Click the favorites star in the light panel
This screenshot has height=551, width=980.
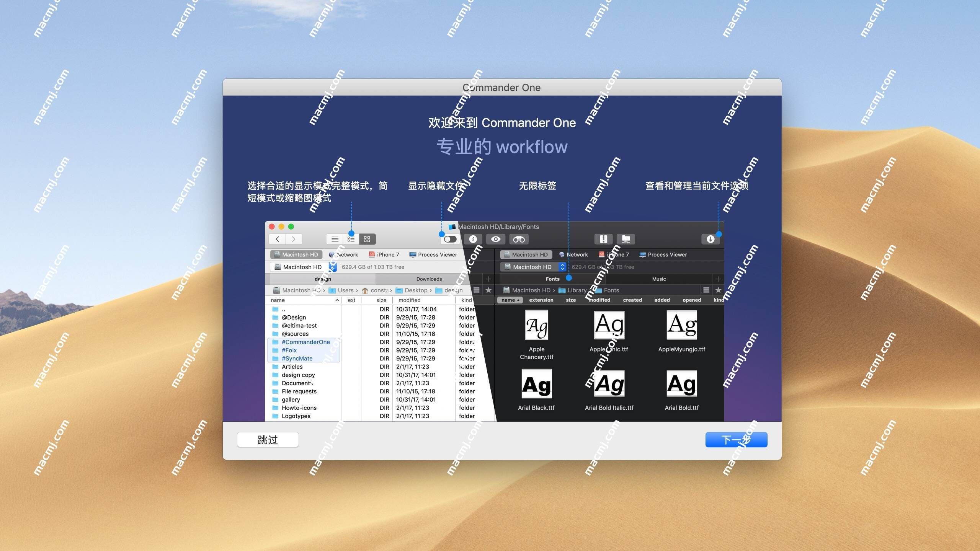(488, 290)
